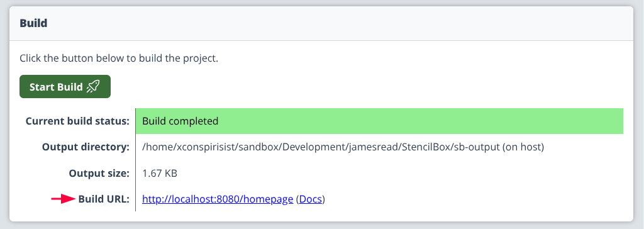Click the Output directory label
The width and height of the screenshot is (644, 229).
coord(86,147)
